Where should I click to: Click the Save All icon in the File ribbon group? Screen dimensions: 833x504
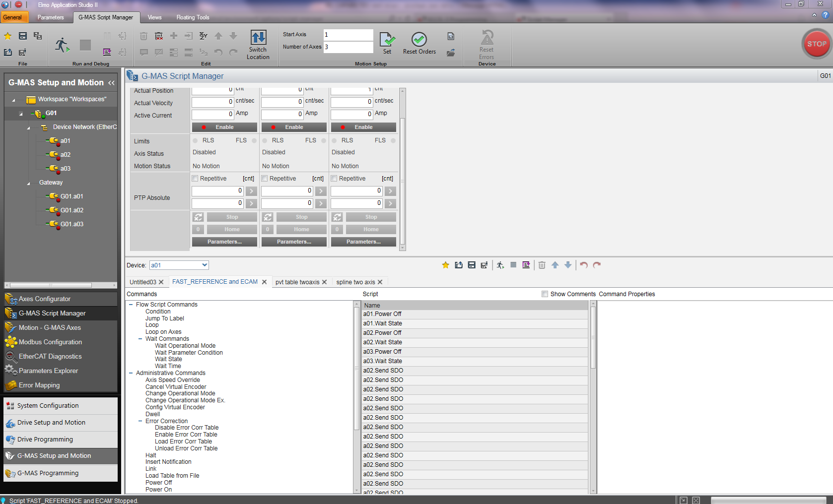[x=38, y=36]
